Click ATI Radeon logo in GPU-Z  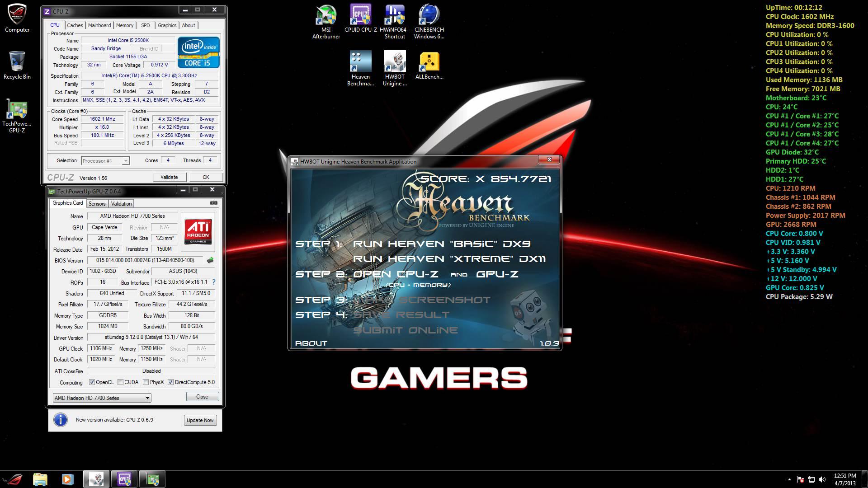point(198,232)
